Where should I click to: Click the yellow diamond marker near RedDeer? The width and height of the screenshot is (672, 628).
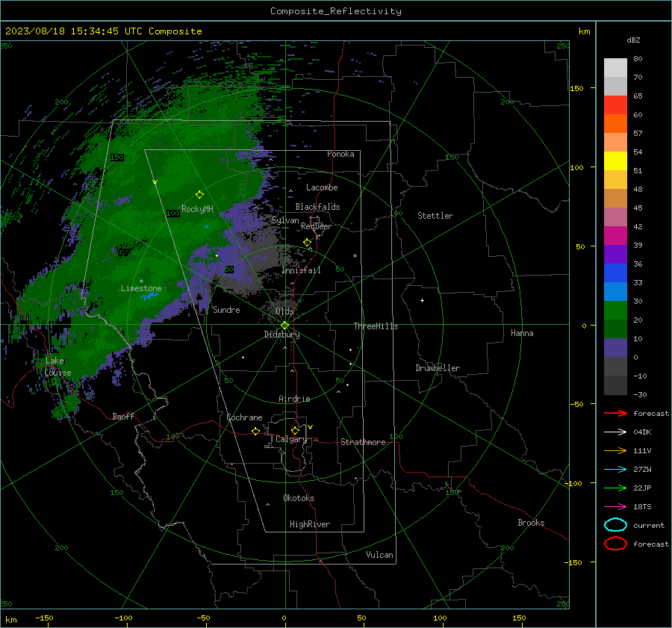(307, 243)
